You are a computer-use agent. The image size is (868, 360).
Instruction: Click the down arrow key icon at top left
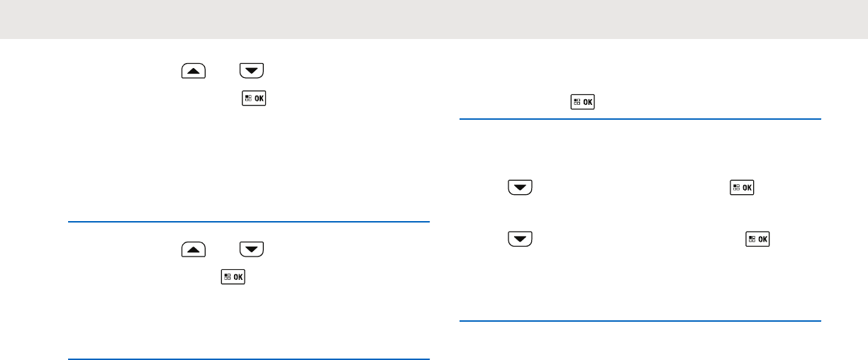point(252,70)
